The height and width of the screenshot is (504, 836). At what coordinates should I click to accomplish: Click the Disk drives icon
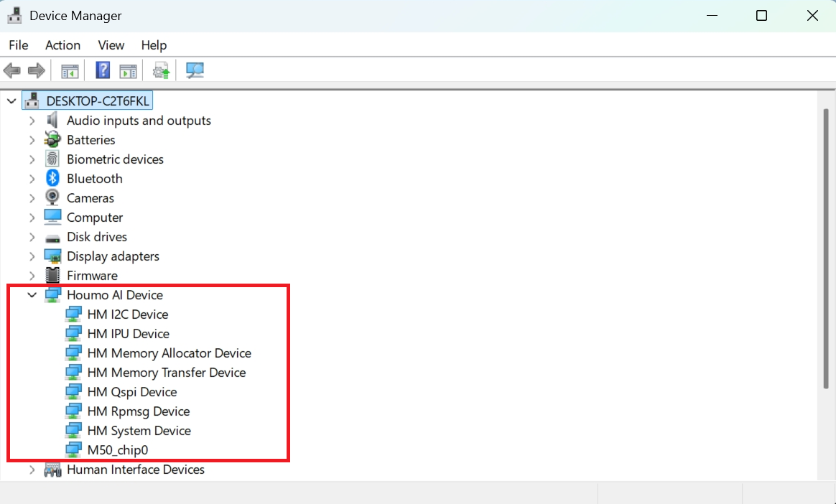[52, 238]
